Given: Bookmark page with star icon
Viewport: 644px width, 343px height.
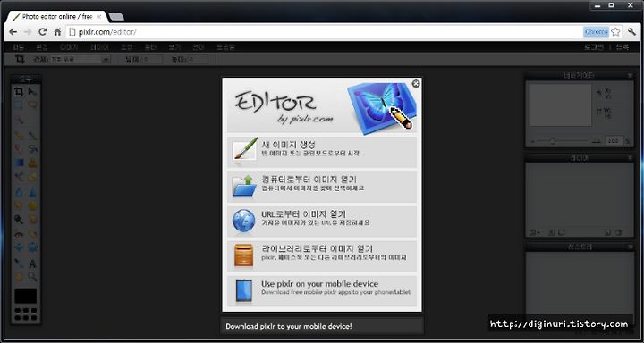Looking at the screenshot, I should [615, 32].
